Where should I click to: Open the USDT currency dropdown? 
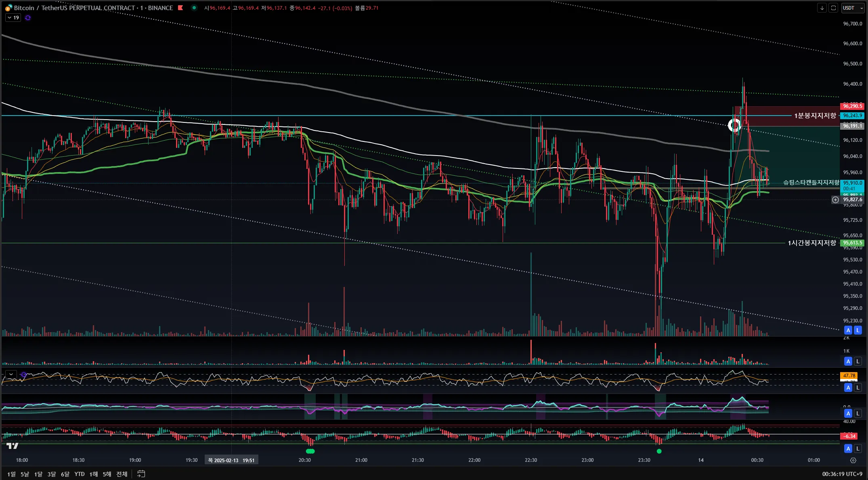(x=852, y=8)
